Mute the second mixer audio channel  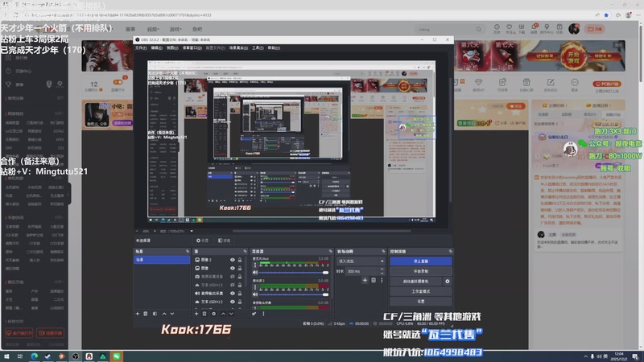pos(255,294)
